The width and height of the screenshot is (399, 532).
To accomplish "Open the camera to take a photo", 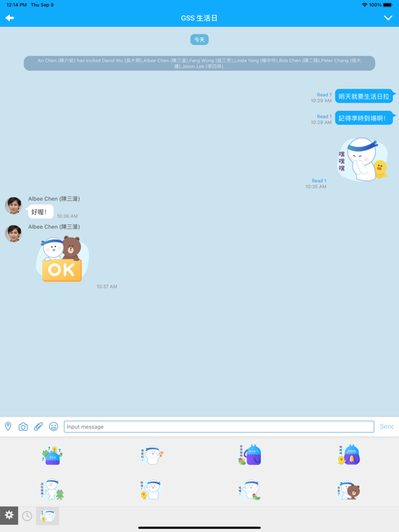I will click(23, 427).
